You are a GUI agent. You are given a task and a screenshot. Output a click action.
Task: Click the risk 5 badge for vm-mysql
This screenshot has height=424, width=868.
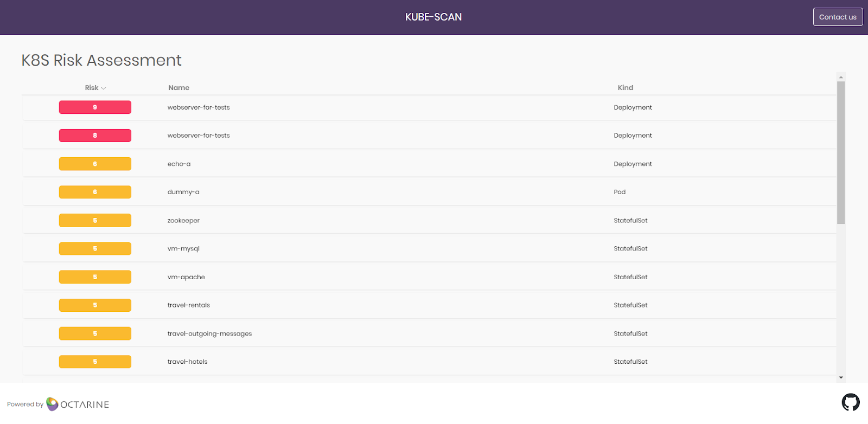tap(95, 248)
